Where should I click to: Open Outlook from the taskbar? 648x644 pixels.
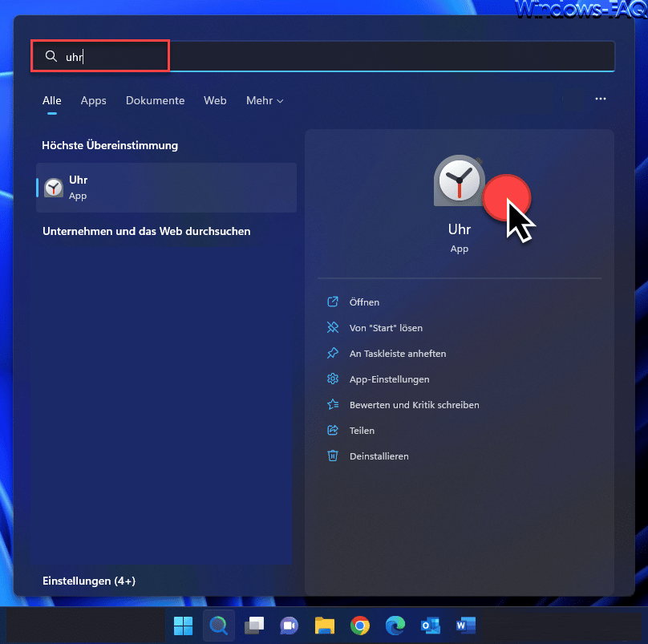(x=430, y=626)
